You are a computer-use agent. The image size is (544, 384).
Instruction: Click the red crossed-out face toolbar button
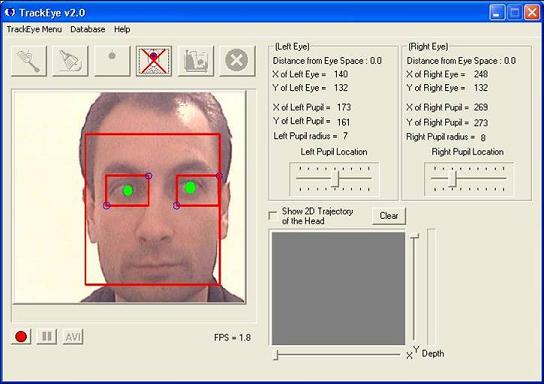(154, 61)
